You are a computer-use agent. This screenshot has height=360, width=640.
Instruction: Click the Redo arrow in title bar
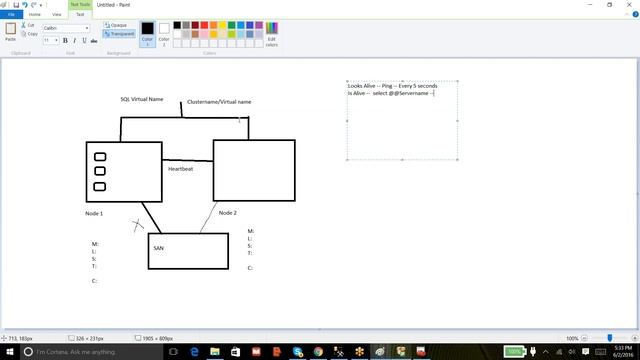(34, 5)
